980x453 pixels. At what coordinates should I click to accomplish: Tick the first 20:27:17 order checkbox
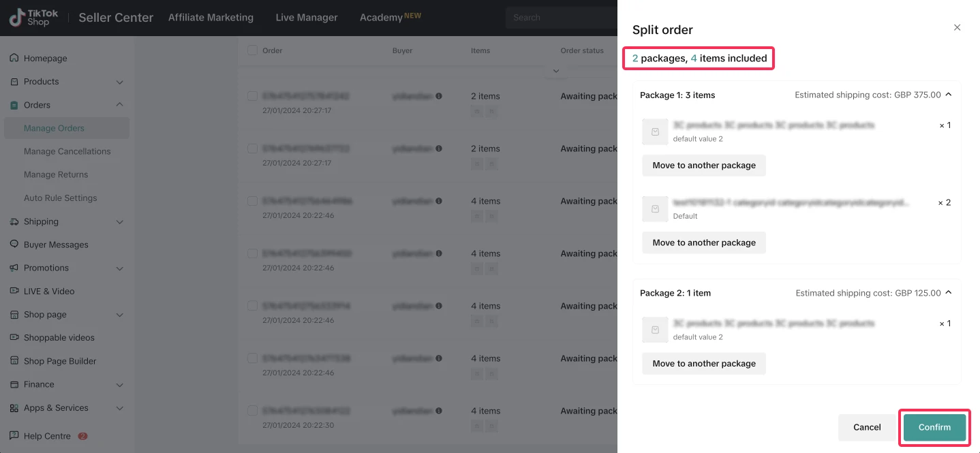click(252, 96)
